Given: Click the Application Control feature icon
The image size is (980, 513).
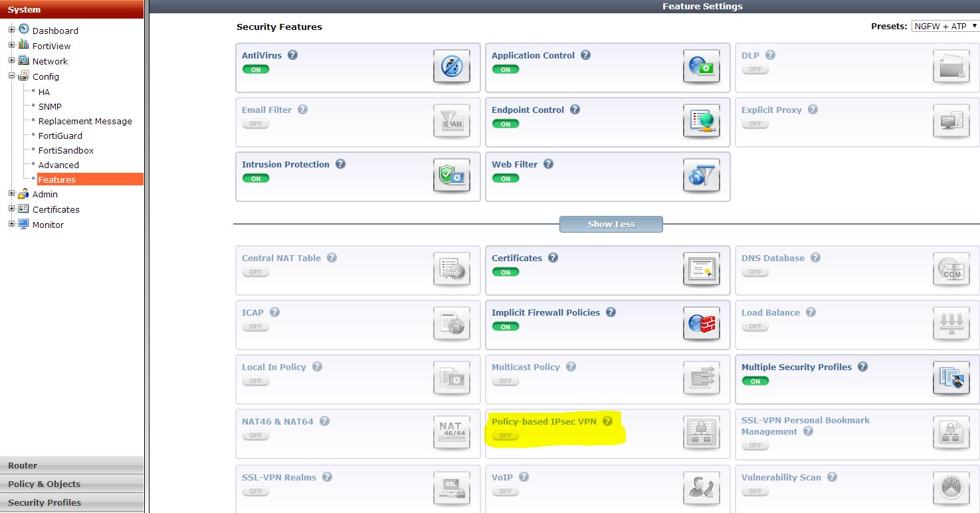Looking at the screenshot, I should click(702, 66).
